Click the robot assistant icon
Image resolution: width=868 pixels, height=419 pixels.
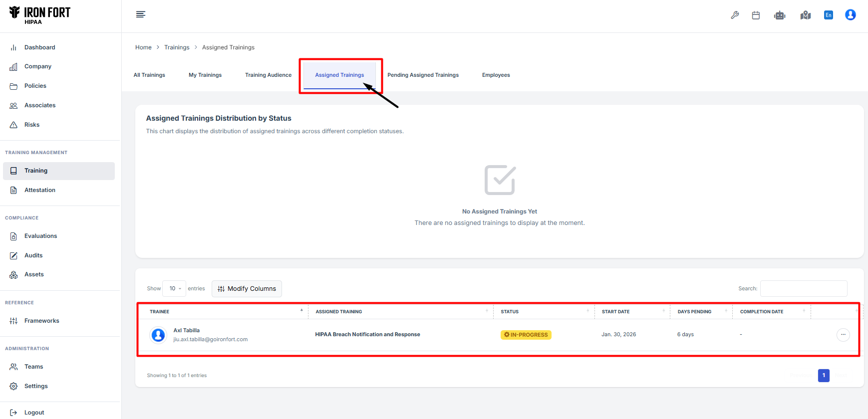coord(780,15)
